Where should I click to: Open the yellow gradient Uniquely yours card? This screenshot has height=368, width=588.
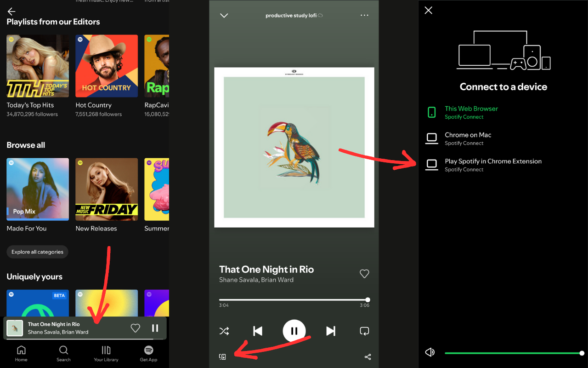[x=107, y=303]
